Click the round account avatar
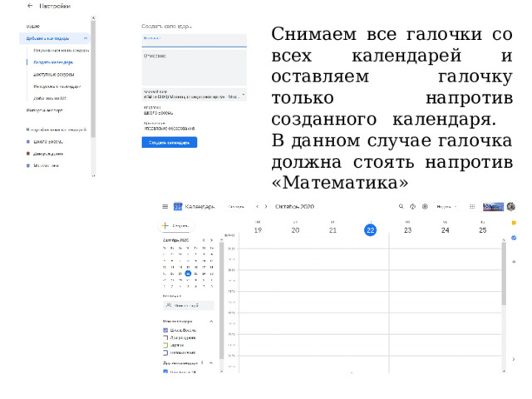This screenshot has width=532, height=399. (511, 206)
